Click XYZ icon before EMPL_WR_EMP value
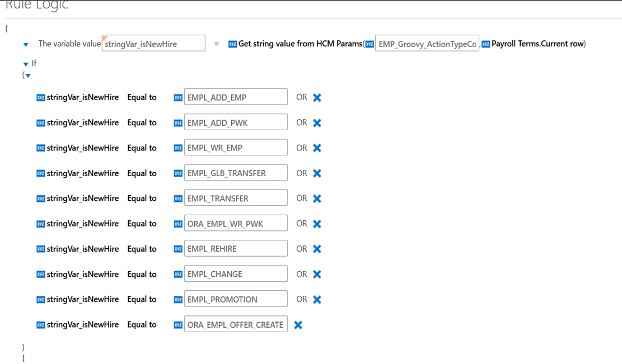622x364 pixels. (x=178, y=148)
